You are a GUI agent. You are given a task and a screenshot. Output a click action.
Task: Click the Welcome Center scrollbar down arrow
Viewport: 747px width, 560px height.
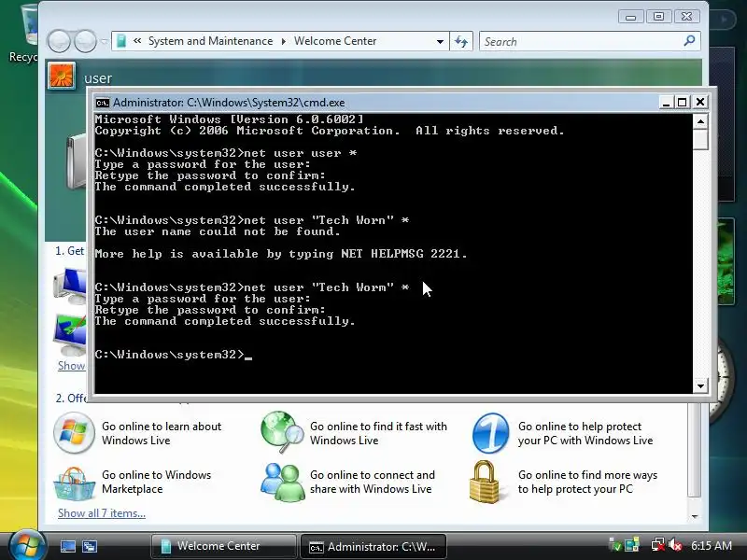click(x=695, y=516)
